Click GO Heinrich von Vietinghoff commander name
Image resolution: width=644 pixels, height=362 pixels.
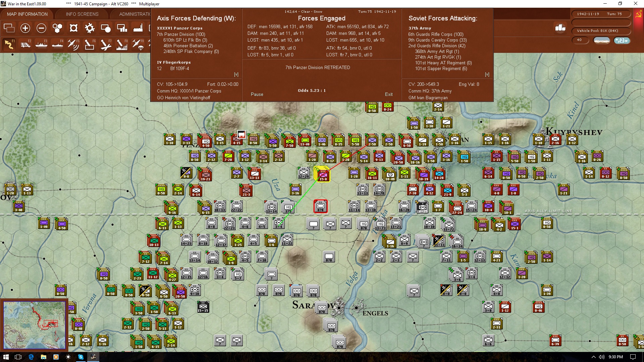183,98
